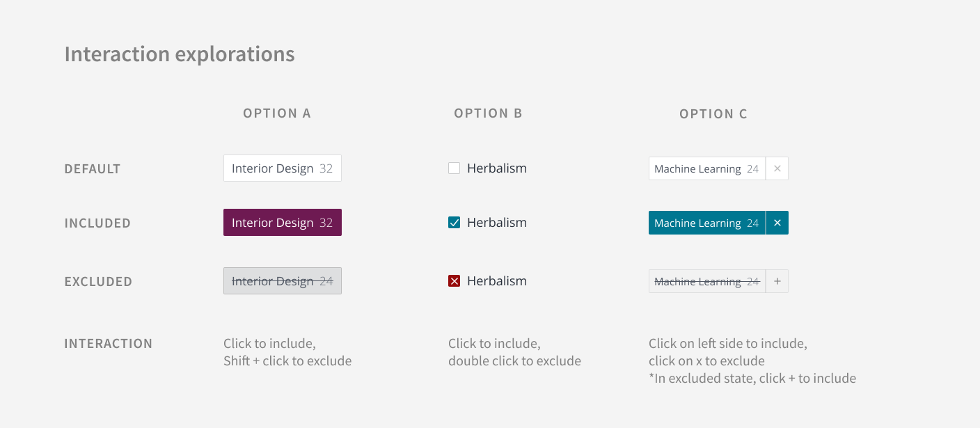Viewport: 980px width, 428px height.
Task: Select the gray strikethrough Interior Design tag
Action: 283,281
